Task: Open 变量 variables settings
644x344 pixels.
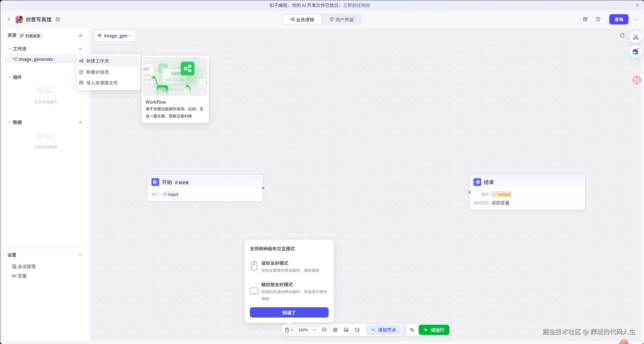Action: 19,276
